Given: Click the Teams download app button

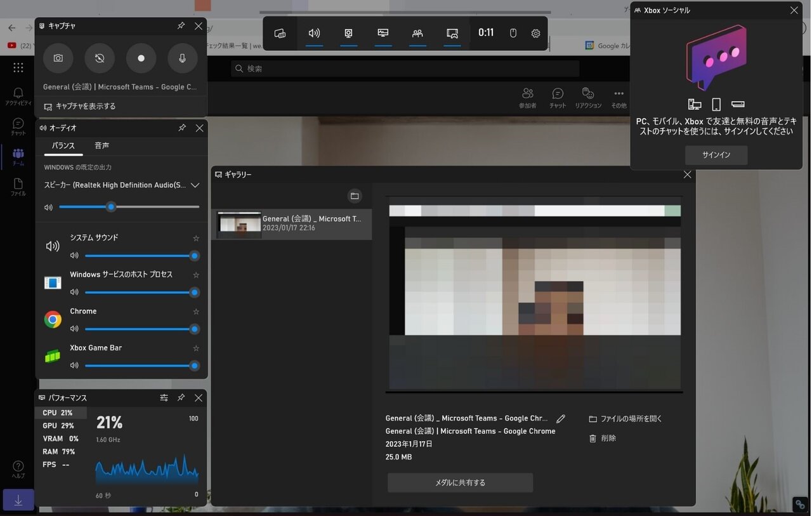Looking at the screenshot, I should pyautogui.click(x=18, y=500).
